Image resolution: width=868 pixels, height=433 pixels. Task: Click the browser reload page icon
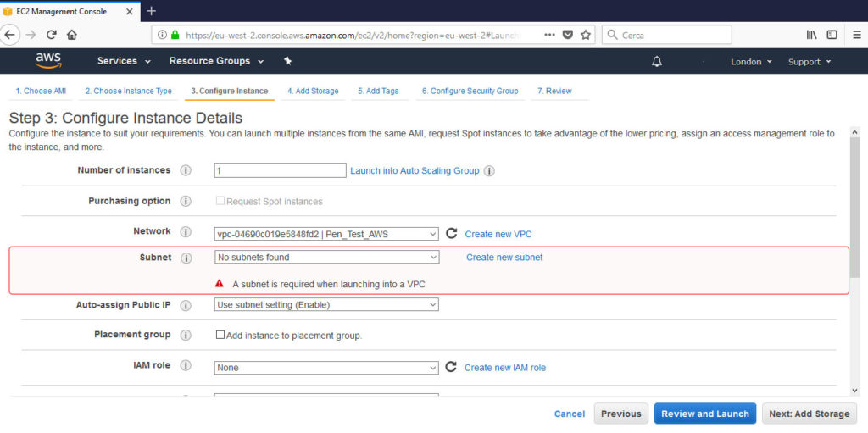pyautogui.click(x=52, y=35)
